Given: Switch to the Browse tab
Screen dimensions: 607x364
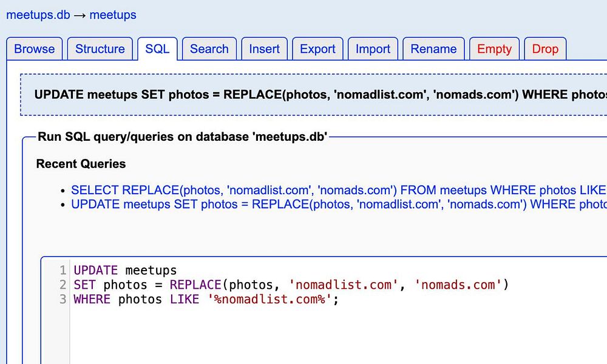Looking at the screenshot, I should point(35,49).
